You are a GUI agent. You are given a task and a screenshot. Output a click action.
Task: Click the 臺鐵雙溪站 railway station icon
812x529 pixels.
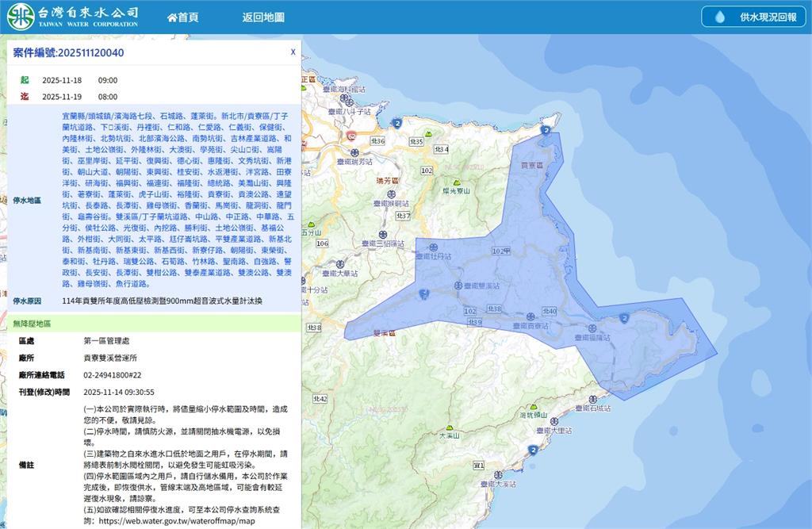pos(458,285)
